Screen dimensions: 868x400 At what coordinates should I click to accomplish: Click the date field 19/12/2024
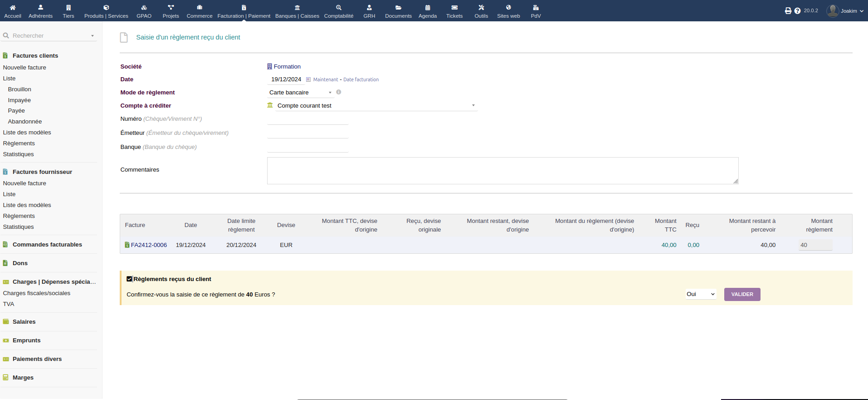tap(286, 79)
